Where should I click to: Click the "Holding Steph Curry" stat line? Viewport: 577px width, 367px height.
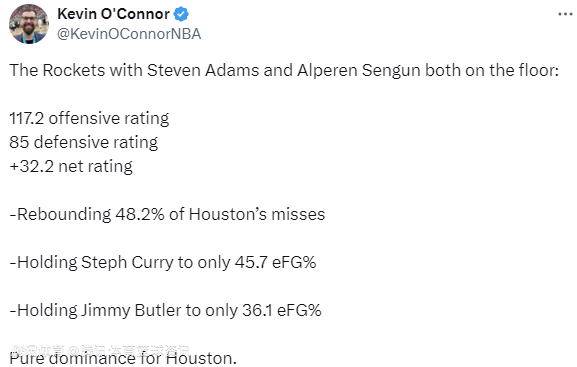tap(163, 262)
